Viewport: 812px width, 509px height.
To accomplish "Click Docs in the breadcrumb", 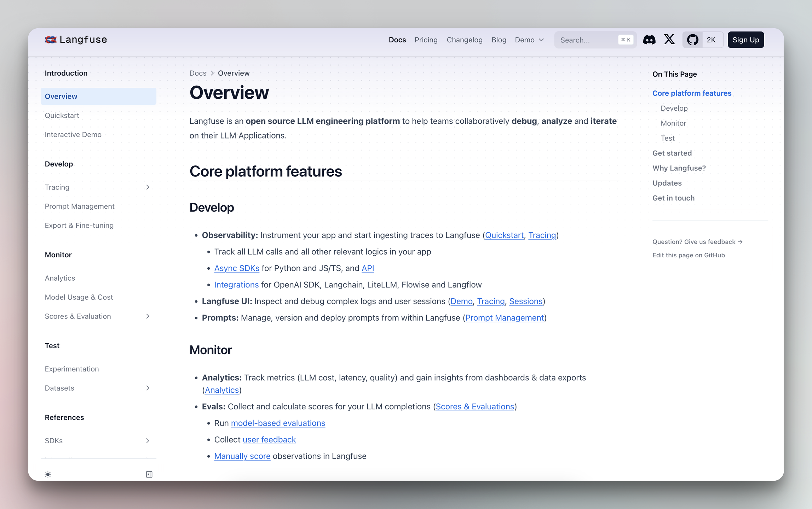I will point(197,73).
